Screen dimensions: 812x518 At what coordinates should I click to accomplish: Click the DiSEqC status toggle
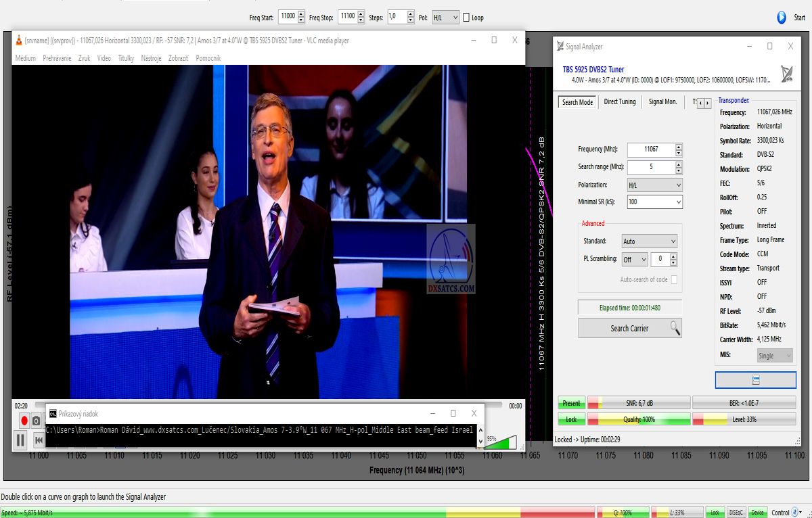point(736,513)
